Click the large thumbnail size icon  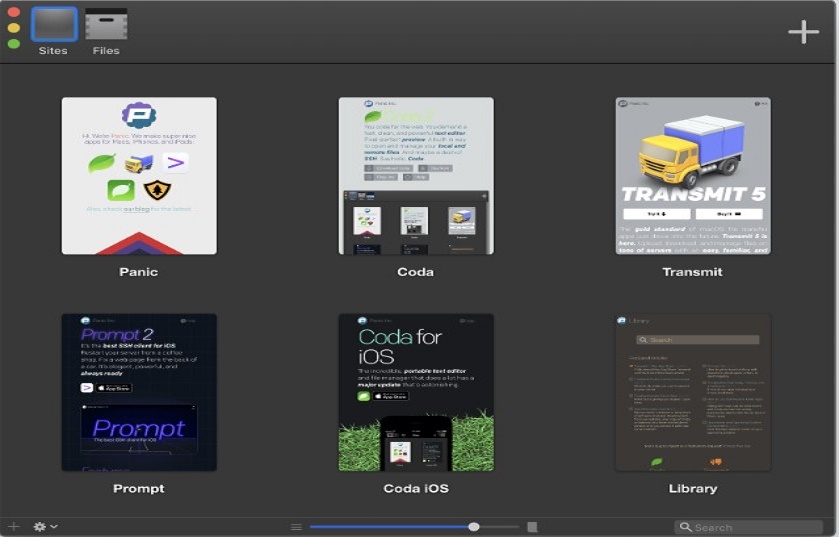(532, 527)
